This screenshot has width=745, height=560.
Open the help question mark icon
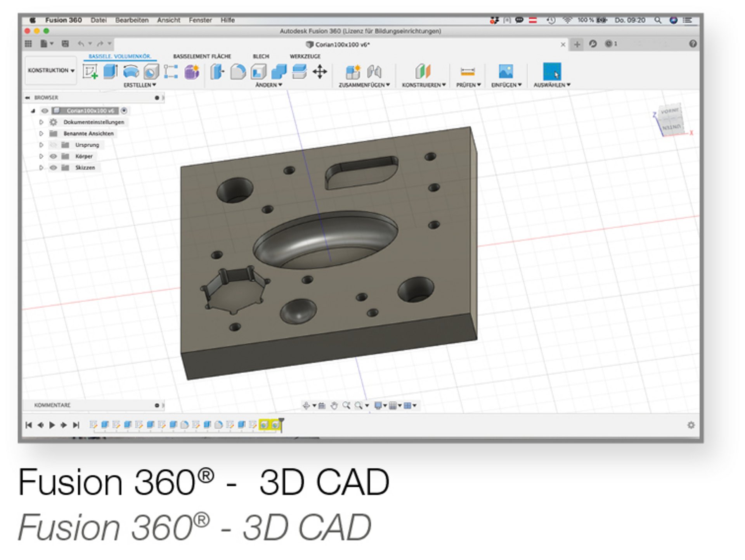693,44
